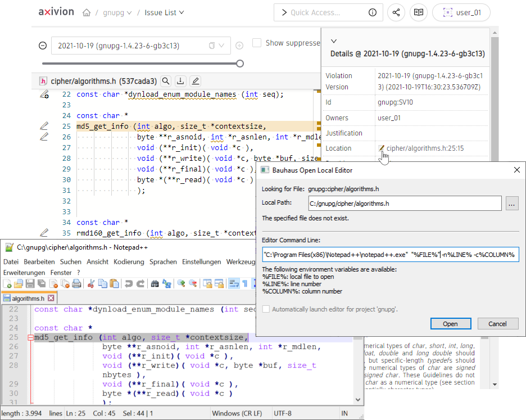Open the Ansicht menu in Notepad++

pyautogui.click(x=97, y=261)
